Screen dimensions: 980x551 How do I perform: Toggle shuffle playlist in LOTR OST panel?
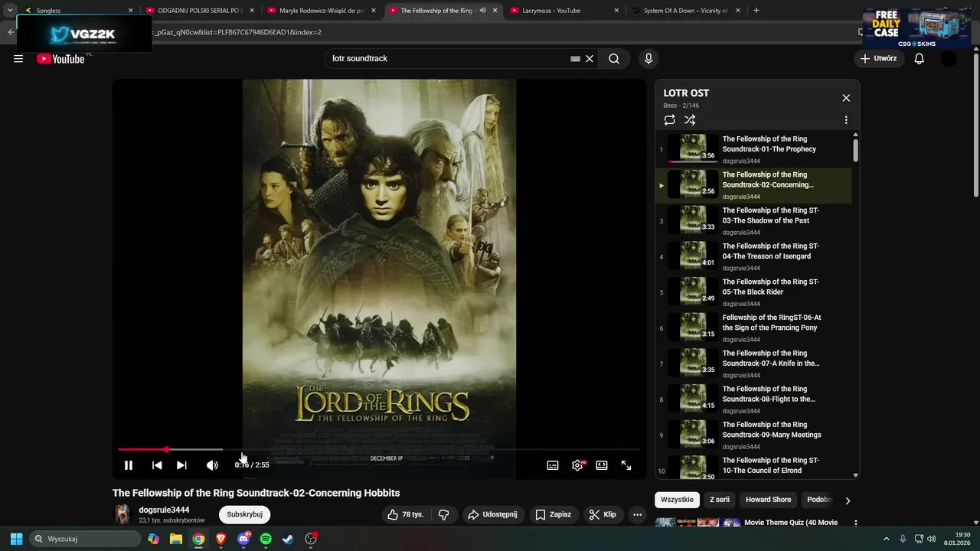click(x=690, y=120)
